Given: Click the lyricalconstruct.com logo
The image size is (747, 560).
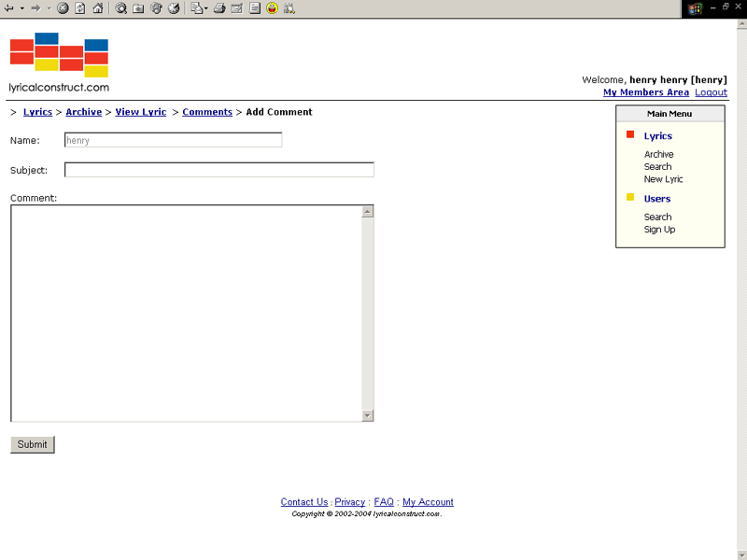Looking at the screenshot, I should pyautogui.click(x=59, y=63).
